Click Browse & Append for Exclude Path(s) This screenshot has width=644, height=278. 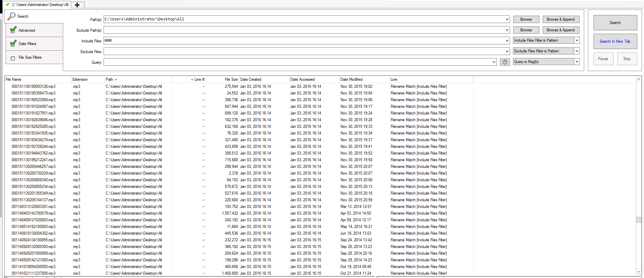[560, 30]
